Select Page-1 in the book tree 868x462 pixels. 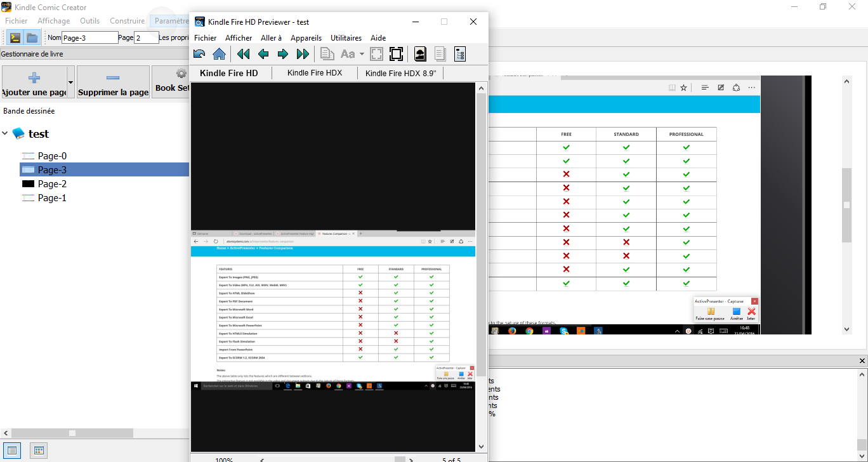[52, 198]
